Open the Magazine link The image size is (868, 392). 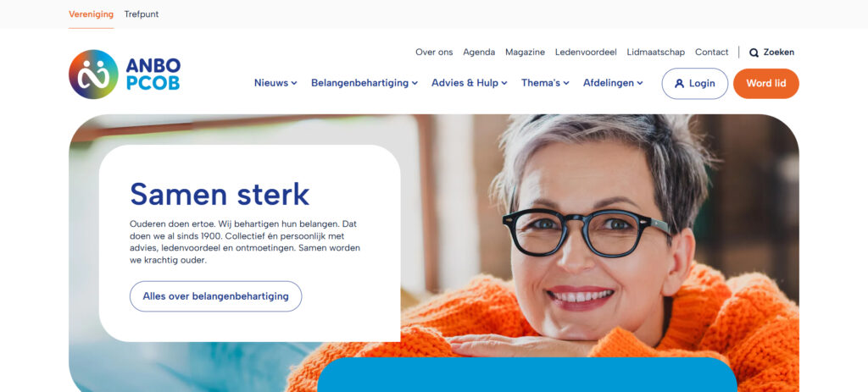(x=525, y=52)
